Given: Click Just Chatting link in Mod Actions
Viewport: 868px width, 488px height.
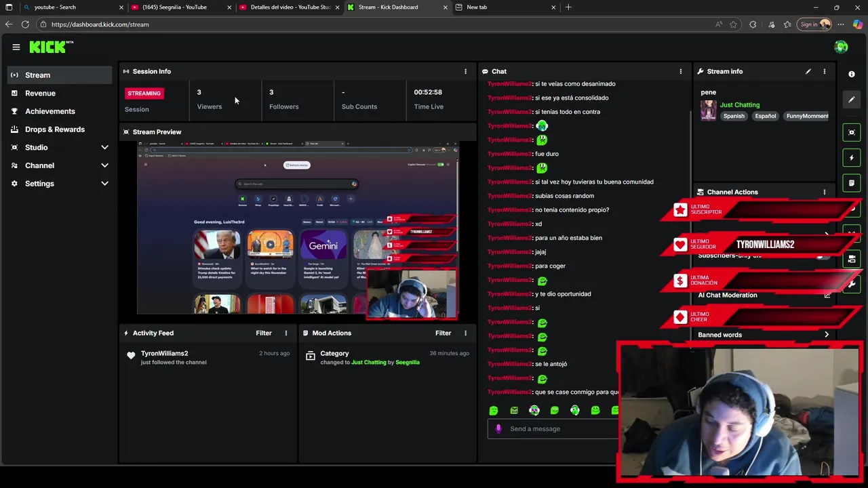Looking at the screenshot, I should point(369,363).
